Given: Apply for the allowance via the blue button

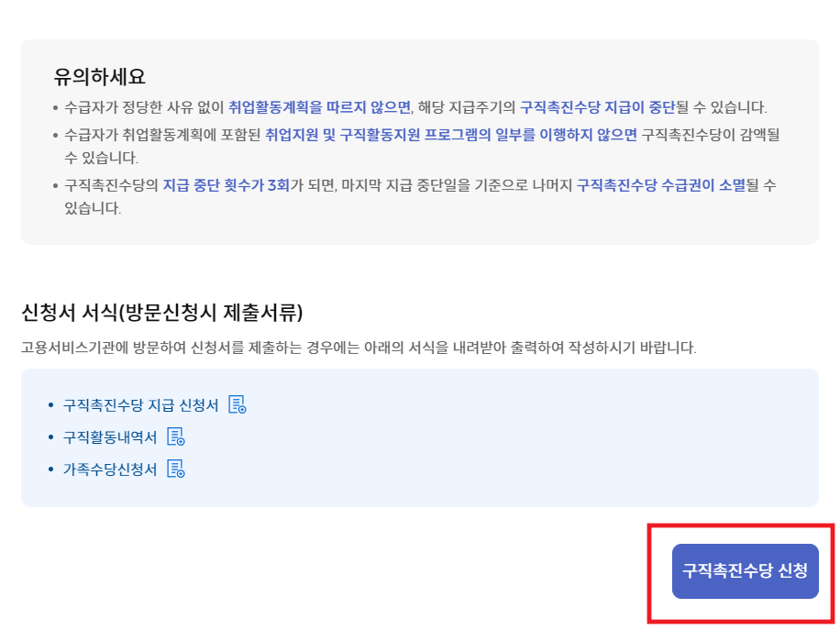Looking at the screenshot, I should click(x=746, y=569).
